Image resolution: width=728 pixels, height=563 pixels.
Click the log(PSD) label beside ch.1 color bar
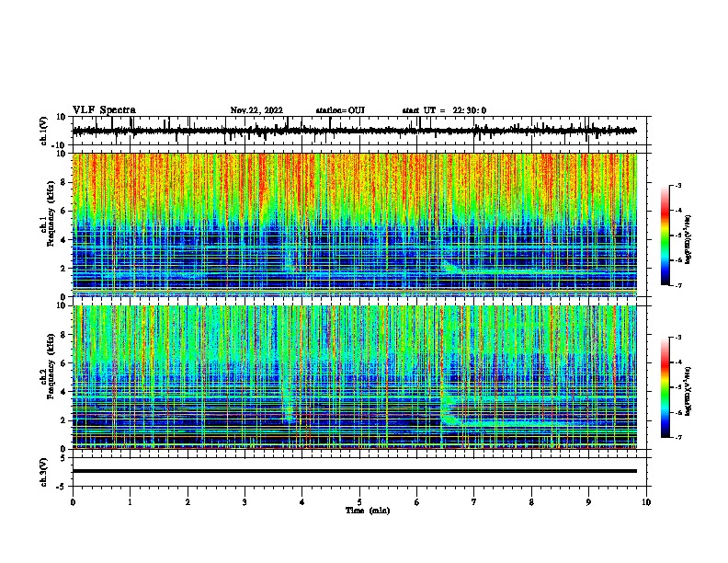[x=688, y=239]
